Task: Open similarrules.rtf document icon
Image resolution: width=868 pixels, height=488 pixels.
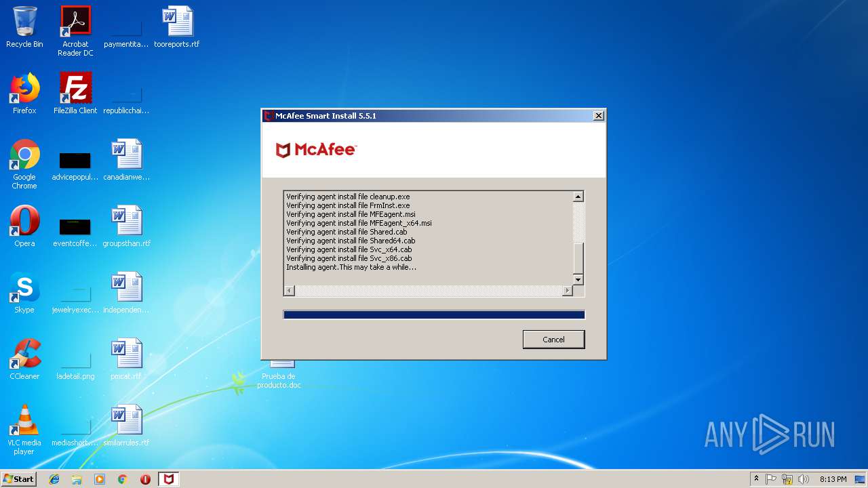Action: 126,426
